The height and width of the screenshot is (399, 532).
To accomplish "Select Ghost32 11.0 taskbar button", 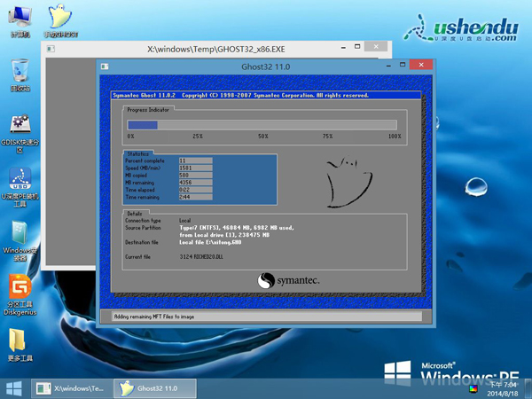I will point(154,388).
